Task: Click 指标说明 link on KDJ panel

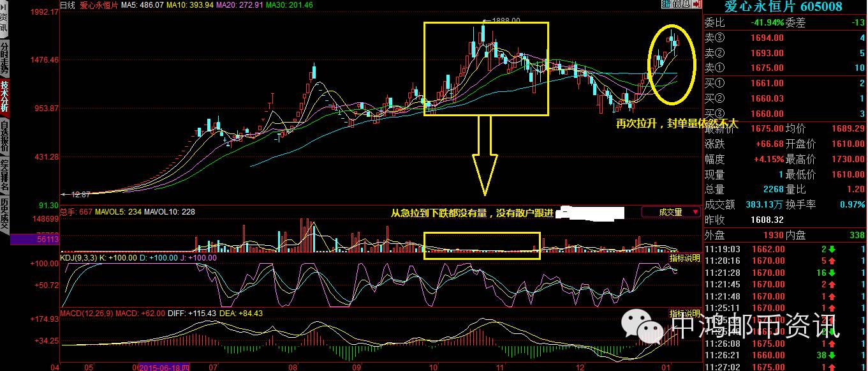Action: (684, 258)
